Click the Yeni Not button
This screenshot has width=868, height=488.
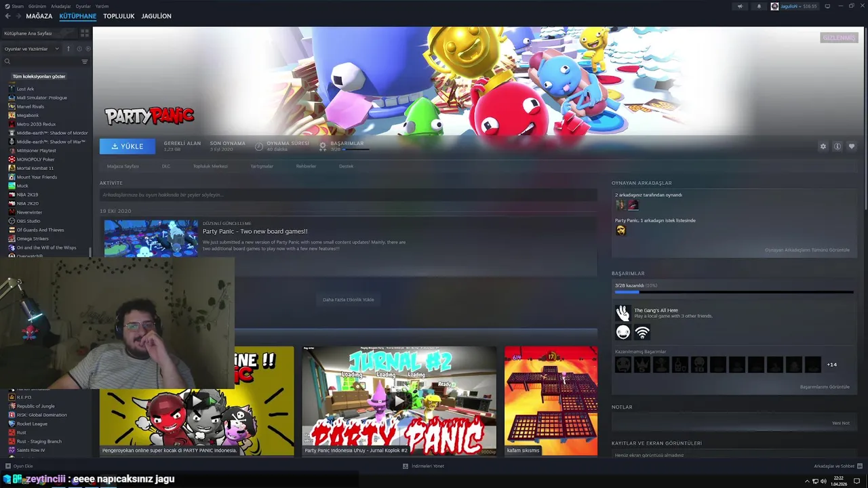[840, 423]
